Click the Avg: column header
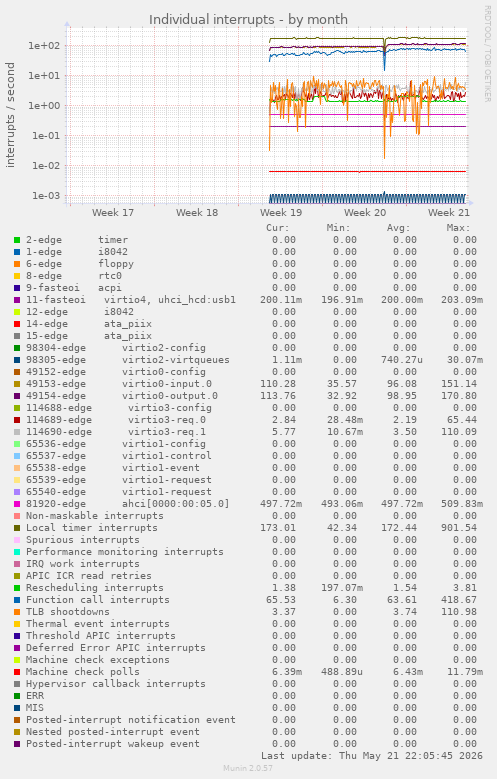497x779 pixels. pos(399,228)
